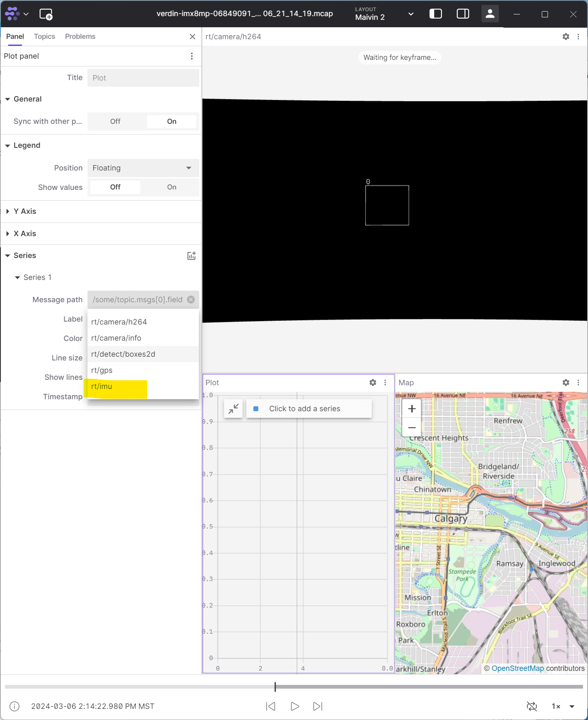Open the Legend Position dropdown
The width and height of the screenshot is (588, 720).
click(x=143, y=168)
